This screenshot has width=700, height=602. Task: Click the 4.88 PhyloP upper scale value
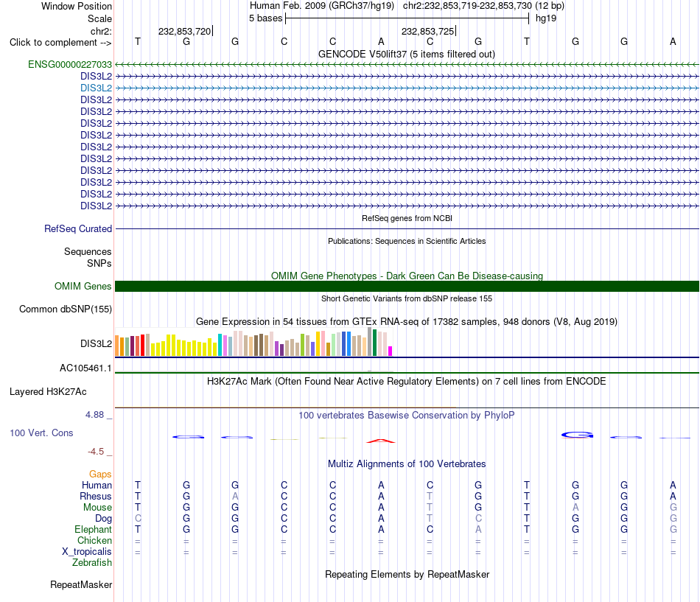pyautogui.click(x=94, y=415)
